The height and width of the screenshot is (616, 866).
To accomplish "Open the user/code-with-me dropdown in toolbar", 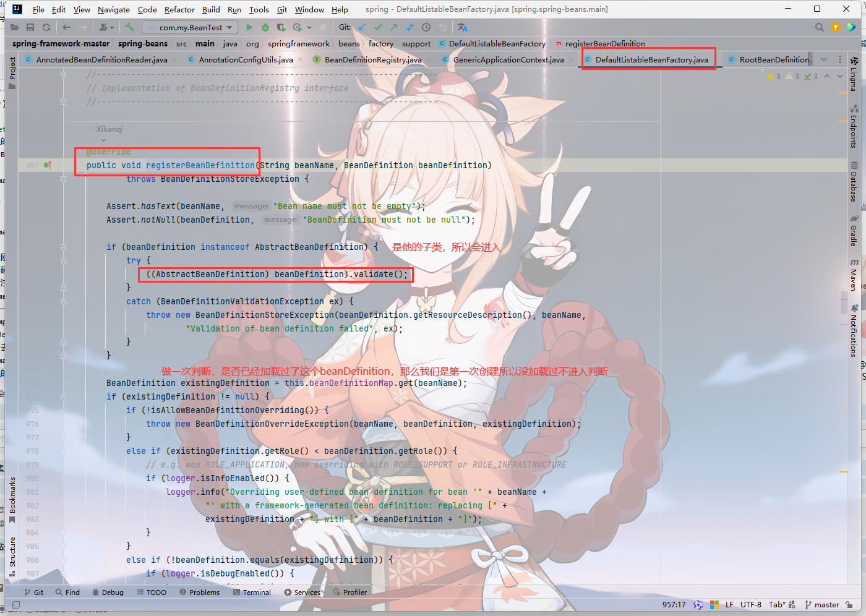I will coord(106,27).
